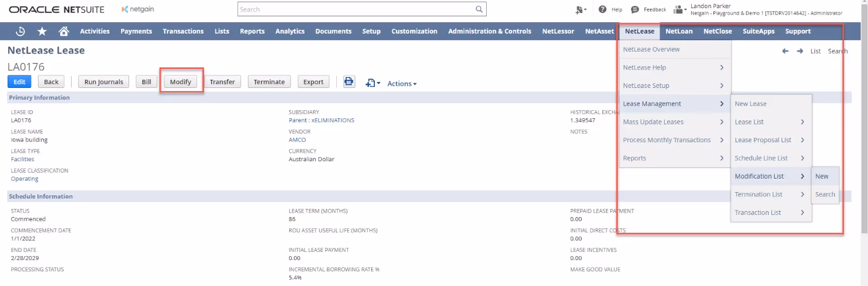This screenshot has width=868, height=286.
Task: Open the Operating classification link
Action: coord(24,179)
